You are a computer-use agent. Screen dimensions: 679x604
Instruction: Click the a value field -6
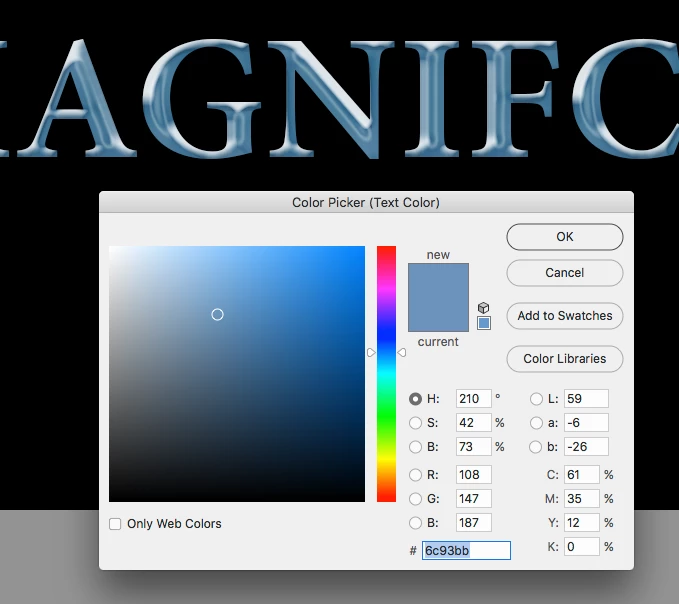586,423
